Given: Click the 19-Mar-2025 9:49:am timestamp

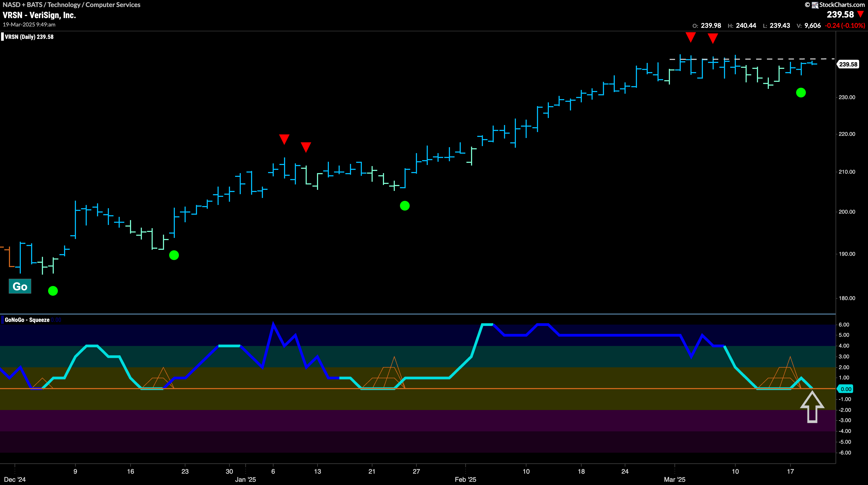Looking at the screenshot, I should click(x=29, y=25).
